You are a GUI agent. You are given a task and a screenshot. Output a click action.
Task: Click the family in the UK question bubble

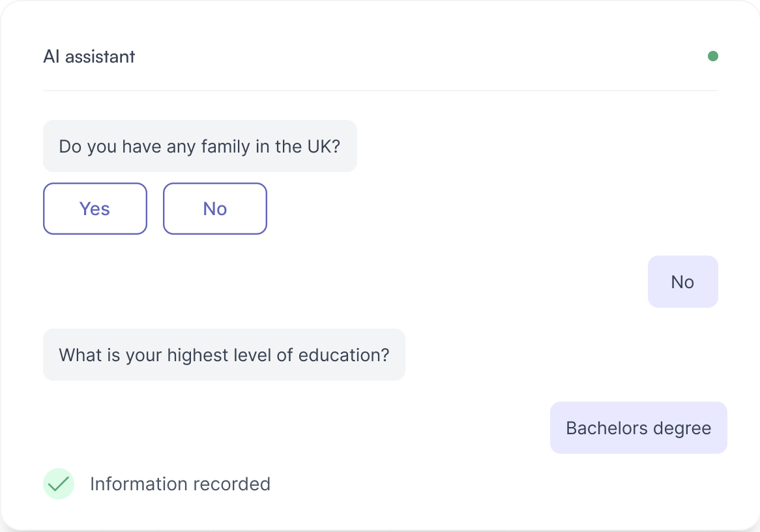[199, 146]
